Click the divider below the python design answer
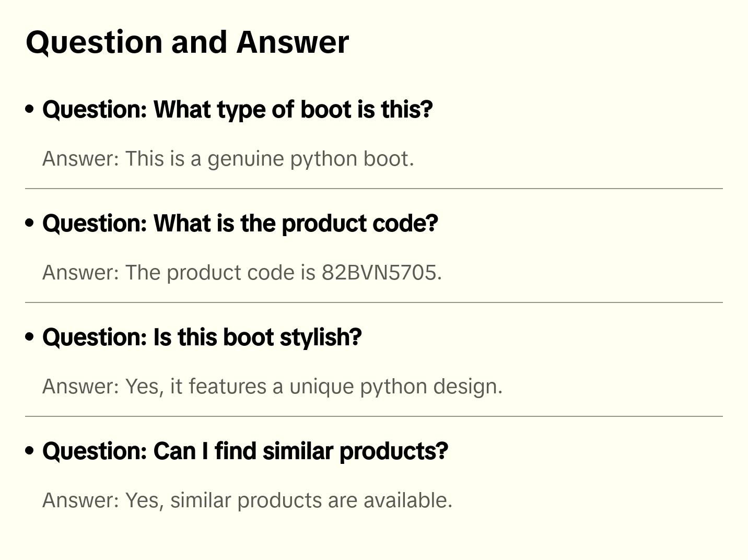748x560 pixels. coord(374,416)
